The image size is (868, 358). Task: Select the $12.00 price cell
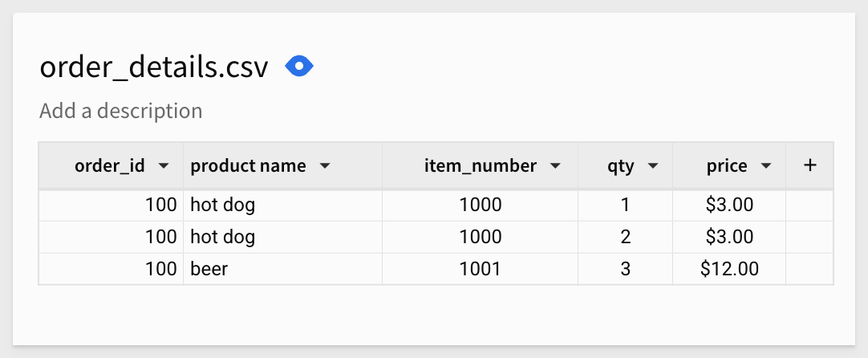[x=729, y=270]
